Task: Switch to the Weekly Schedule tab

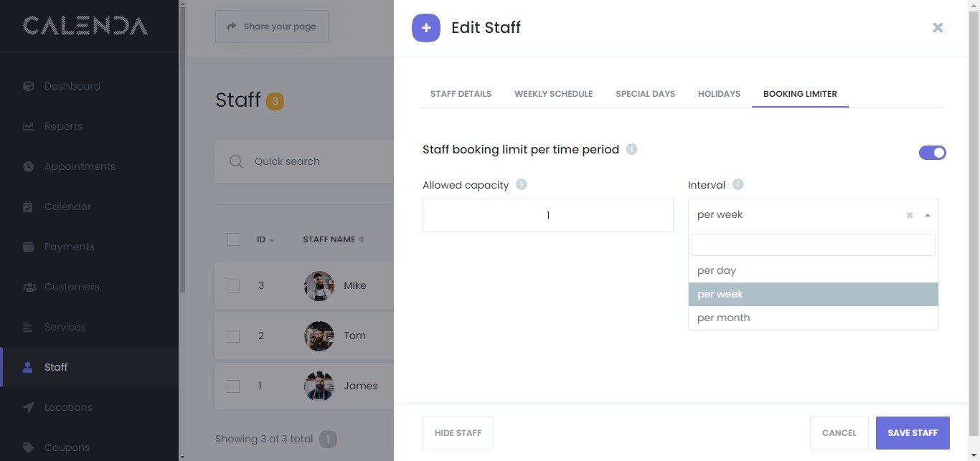Action: 553,94
